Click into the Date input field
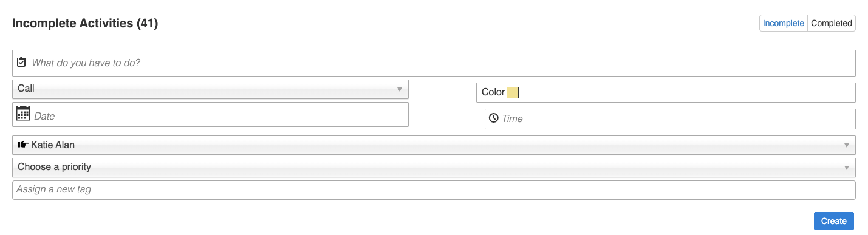The height and width of the screenshot is (235, 868). coord(210,114)
